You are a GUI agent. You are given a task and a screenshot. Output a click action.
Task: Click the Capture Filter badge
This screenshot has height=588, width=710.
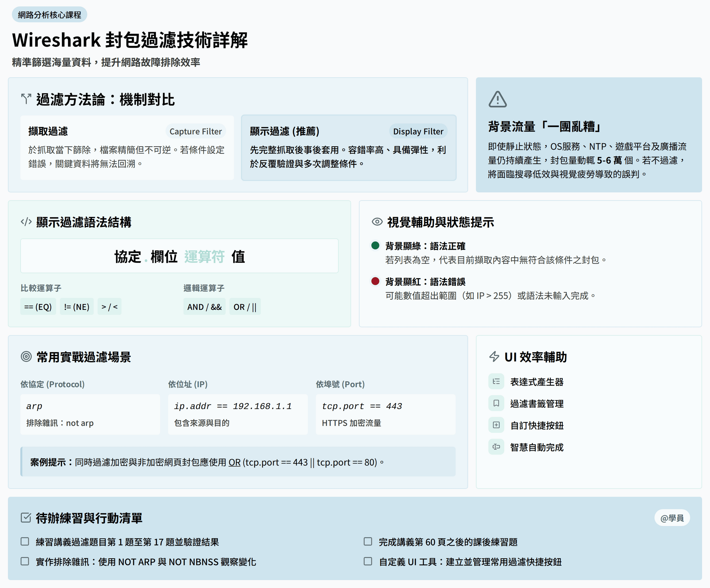click(x=196, y=131)
